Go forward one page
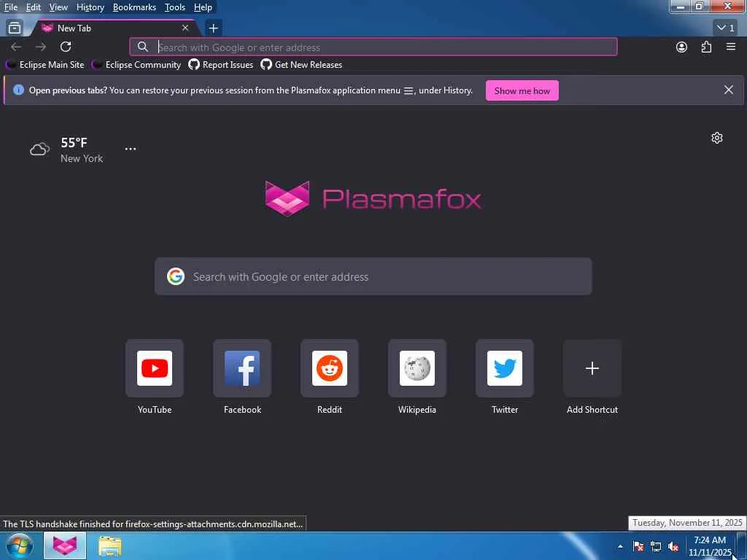747x560 pixels. [41, 47]
